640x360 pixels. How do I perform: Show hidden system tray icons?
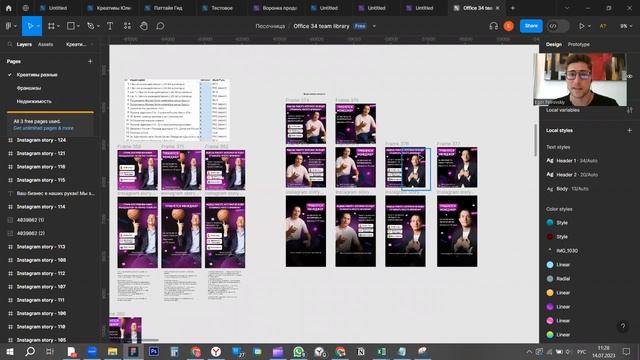pyautogui.click(x=529, y=351)
